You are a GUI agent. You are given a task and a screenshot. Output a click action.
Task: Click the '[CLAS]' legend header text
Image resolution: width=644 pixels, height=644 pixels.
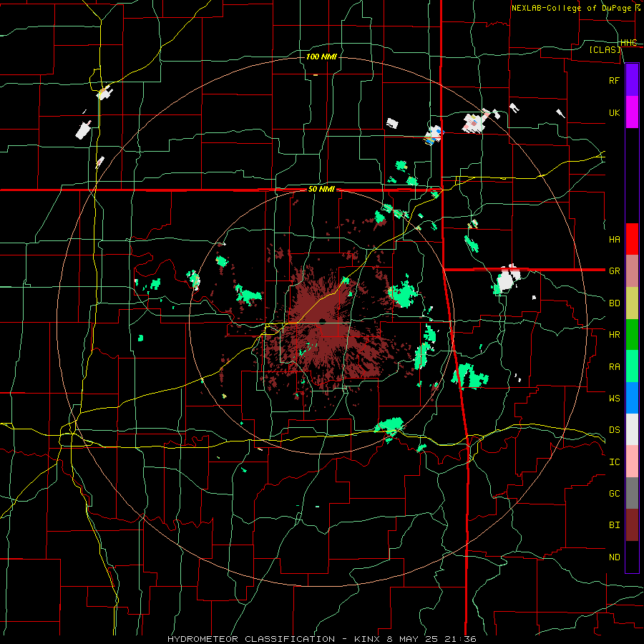pos(605,50)
